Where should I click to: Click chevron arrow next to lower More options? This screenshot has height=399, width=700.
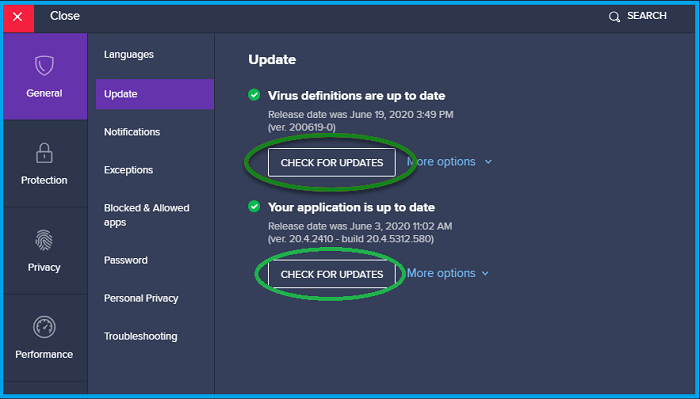pyautogui.click(x=485, y=274)
